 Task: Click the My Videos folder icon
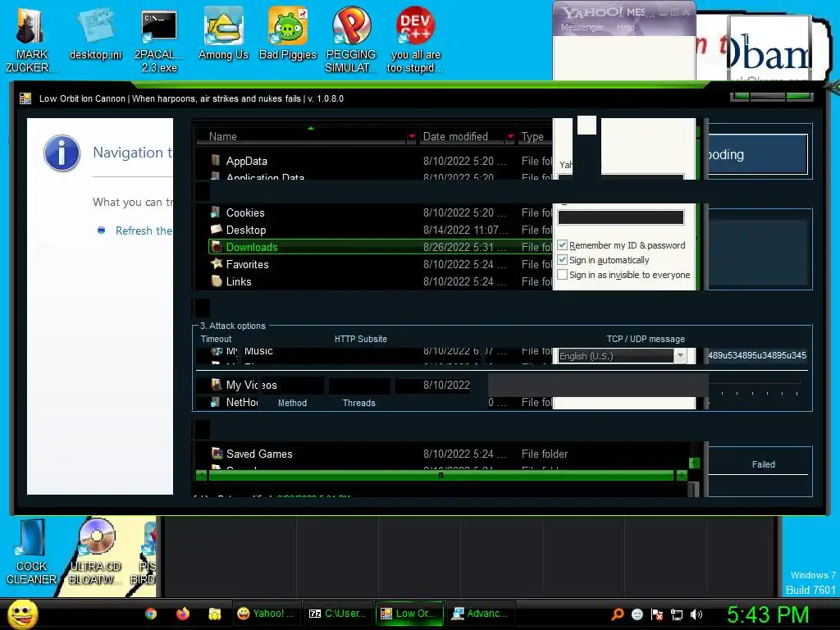pyautogui.click(x=217, y=384)
